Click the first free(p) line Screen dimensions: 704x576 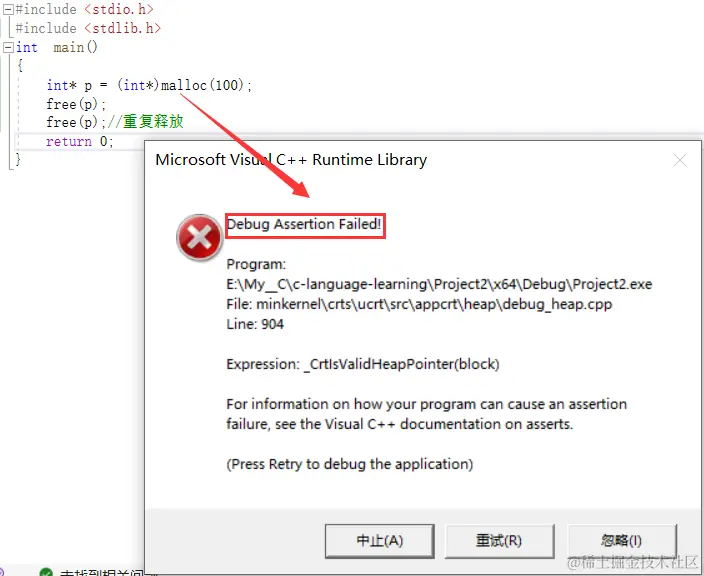[x=76, y=104]
